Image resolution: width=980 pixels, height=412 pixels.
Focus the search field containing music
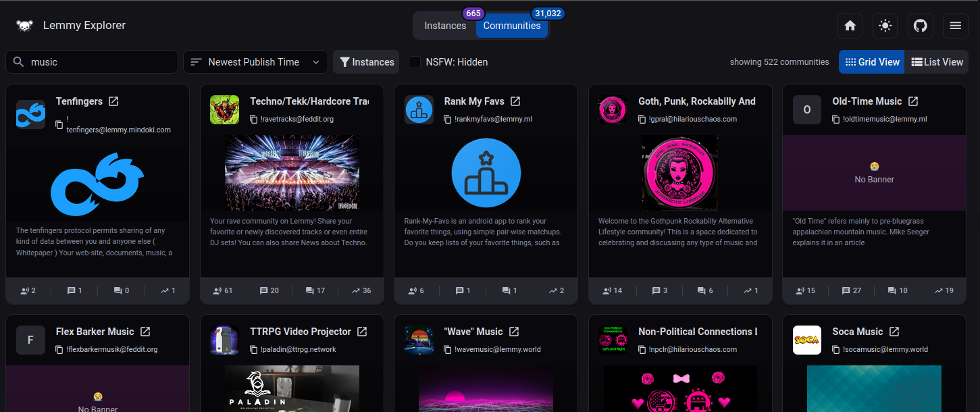100,62
